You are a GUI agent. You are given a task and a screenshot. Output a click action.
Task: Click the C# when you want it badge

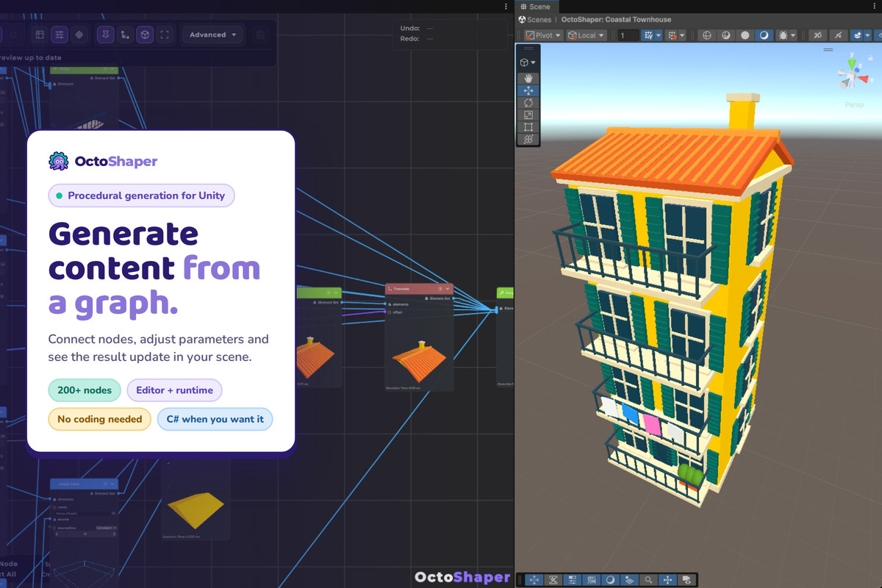tap(215, 420)
